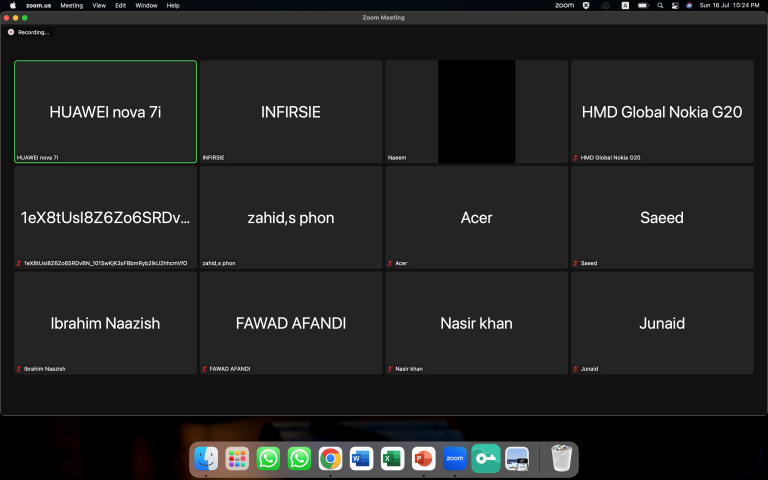Click the date and time in menu bar

point(729,5)
